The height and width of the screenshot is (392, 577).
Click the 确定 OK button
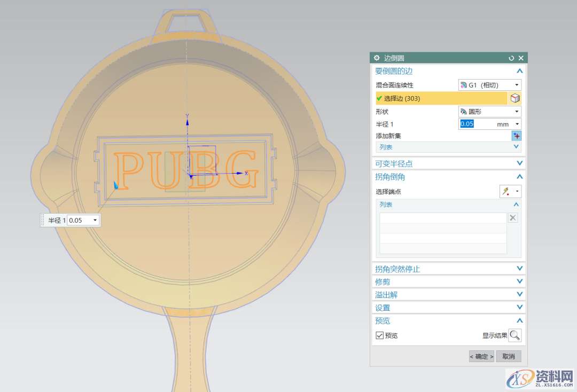click(x=481, y=356)
